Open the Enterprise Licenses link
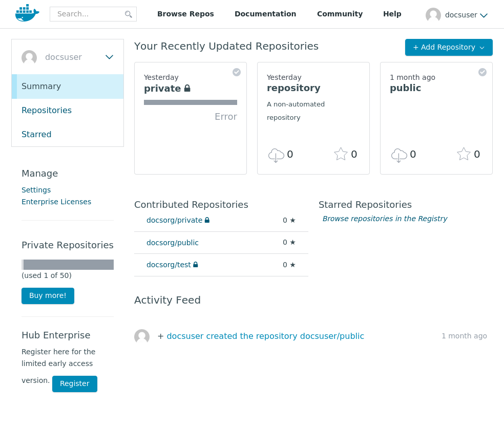Screen dimensions: 504x429 56,202
